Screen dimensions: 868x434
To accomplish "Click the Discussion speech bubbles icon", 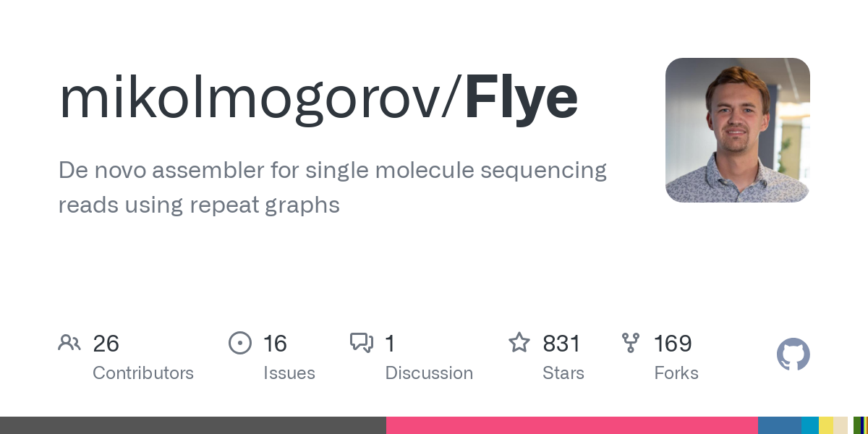I will [x=362, y=343].
